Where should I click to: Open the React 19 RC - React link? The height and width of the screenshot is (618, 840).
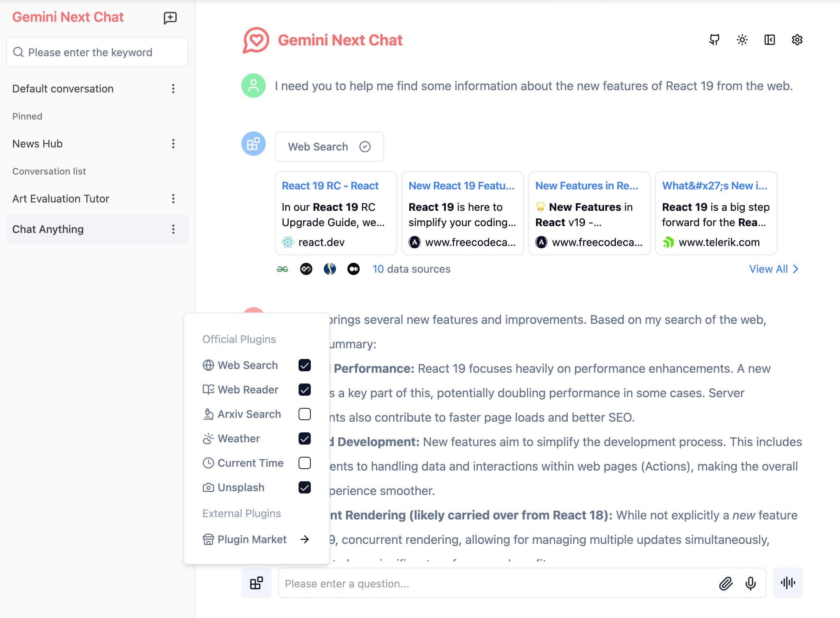tap(330, 186)
